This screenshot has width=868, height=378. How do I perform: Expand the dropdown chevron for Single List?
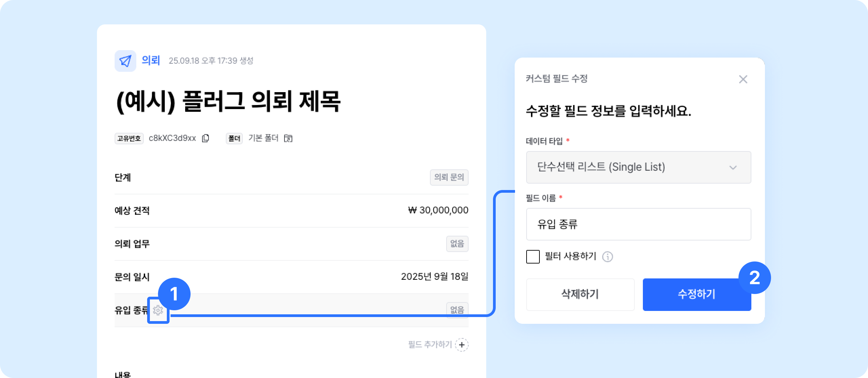pyautogui.click(x=733, y=168)
